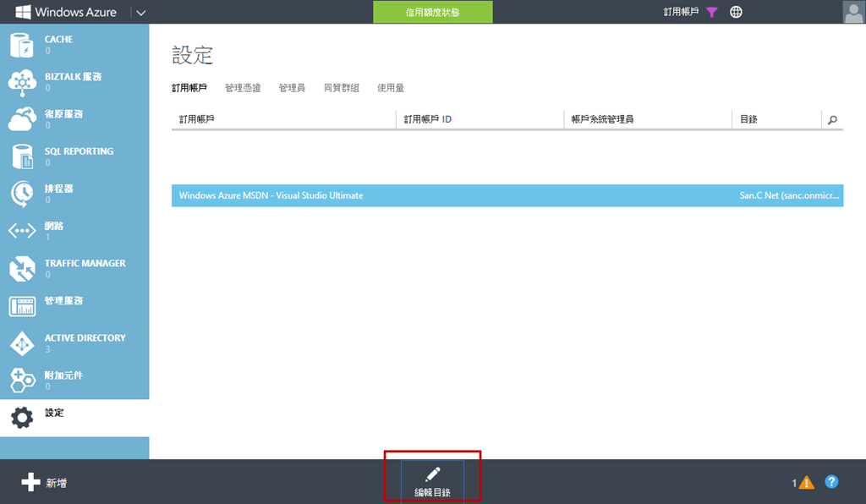This screenshot has height=504, width=866.
Task: Click the purple subscription filter icon
Action: [712, 12]
